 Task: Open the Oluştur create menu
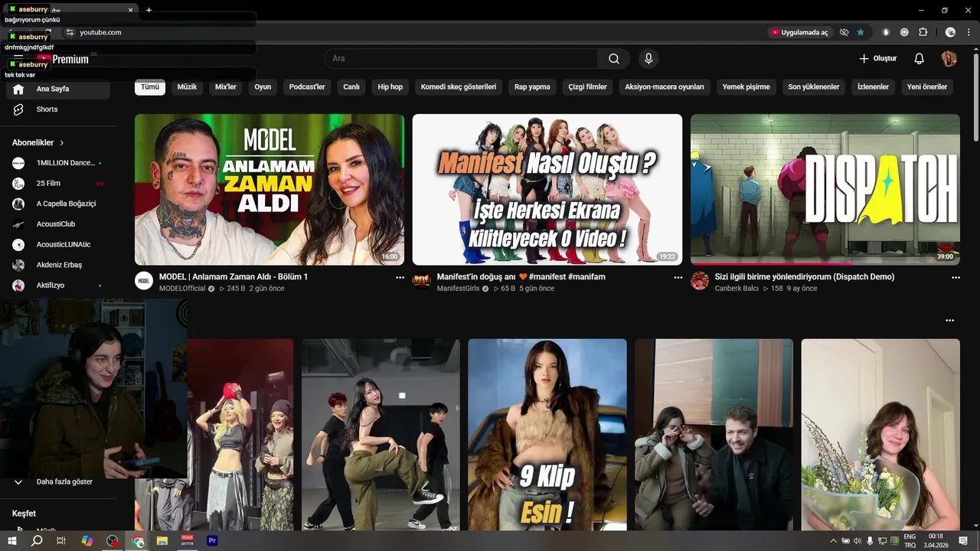[877, 59]
